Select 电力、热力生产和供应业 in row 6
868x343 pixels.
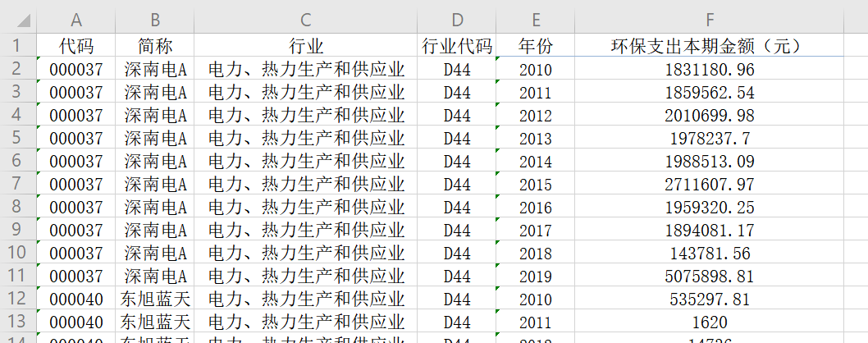(307, 162)
